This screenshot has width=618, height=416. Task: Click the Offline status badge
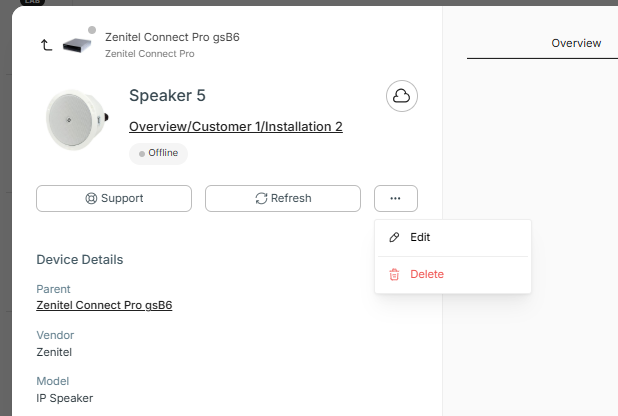pyautogui.click(x=158, y=153)
